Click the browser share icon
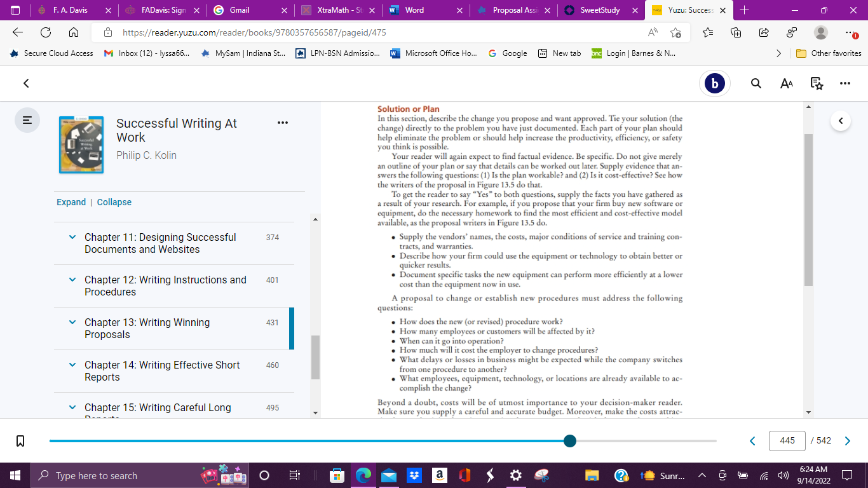 pos(764,32)
